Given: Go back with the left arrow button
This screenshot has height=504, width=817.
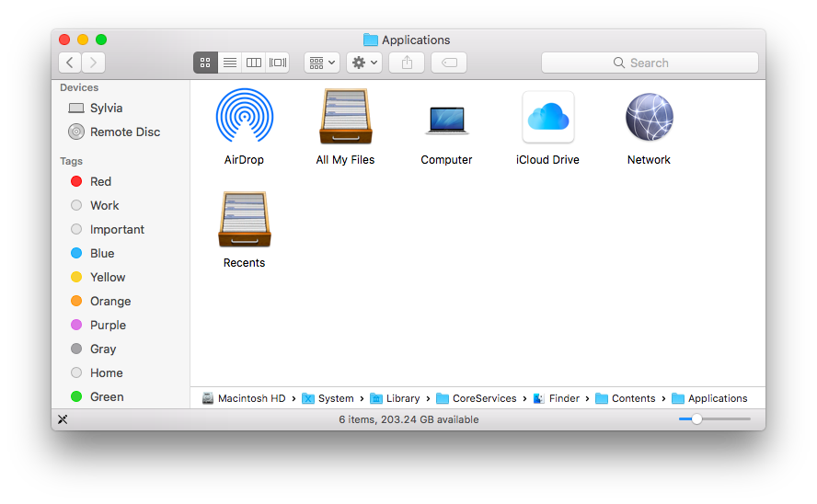Looking at the screenshot, I should pos(70,63).
